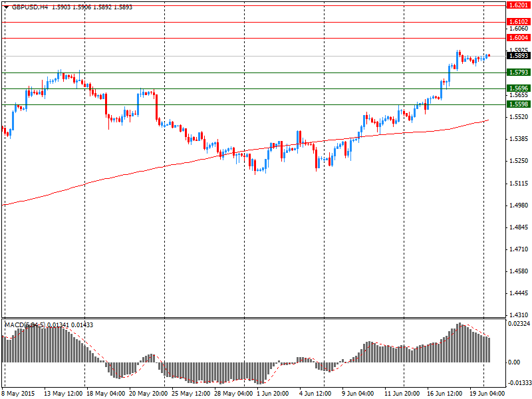Image resolution: width=532 pixels, height=399 pixels.
Task: Click the -0.01333 MACD scale value
Action: [519, 383]
